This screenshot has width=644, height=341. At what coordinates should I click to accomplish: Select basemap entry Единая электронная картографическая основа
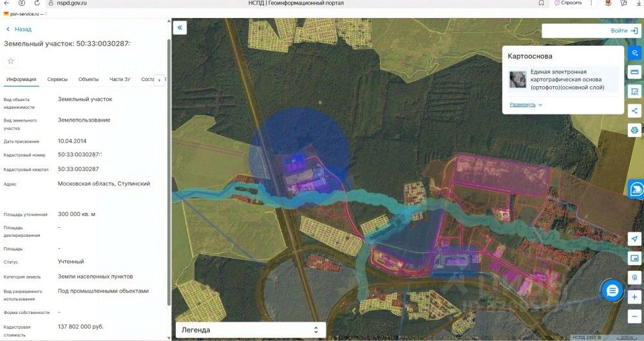click(563, 80)
